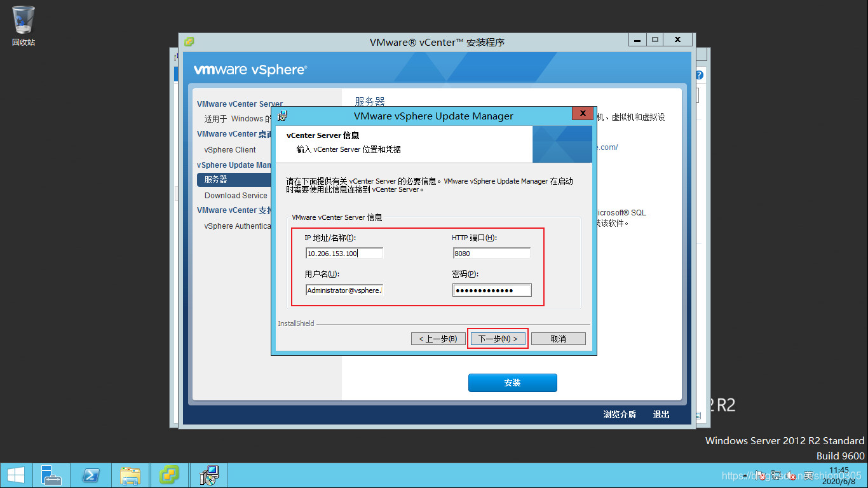Select the 适用于 Windows entry under vCenter Server

(x=238, y=119)
